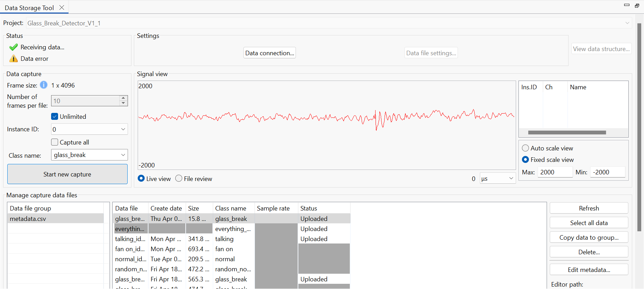This screenshot has width=644, height=289.
Task: Click the horizontal scrollbar under the channel list
Action: (567, 133)
